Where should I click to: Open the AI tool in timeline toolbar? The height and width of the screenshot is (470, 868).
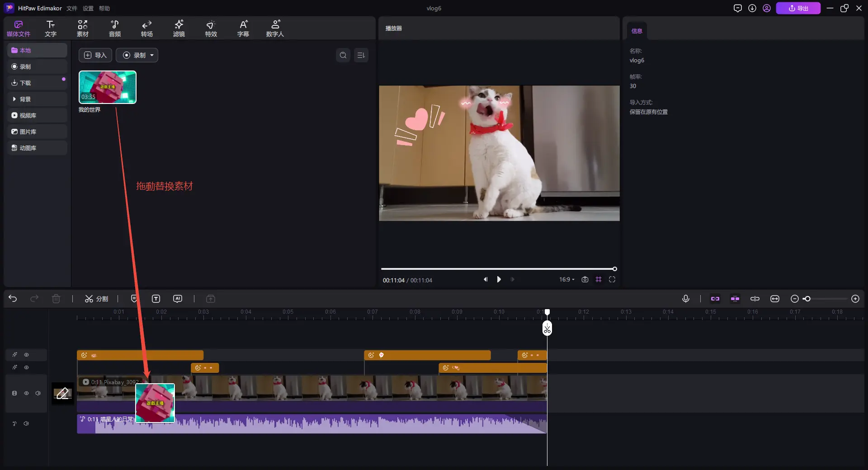click(x=178, y=299)
